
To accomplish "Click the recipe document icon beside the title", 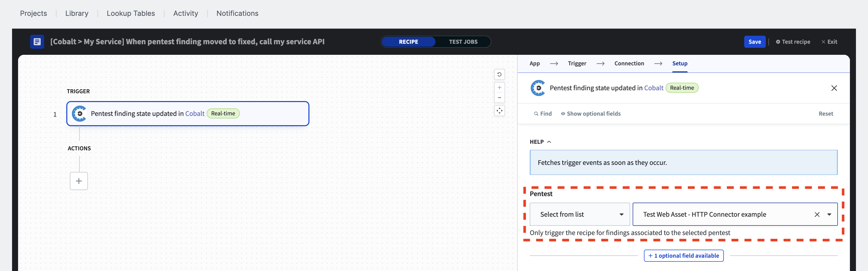I will pyautogui.click(x=37, y=42).
